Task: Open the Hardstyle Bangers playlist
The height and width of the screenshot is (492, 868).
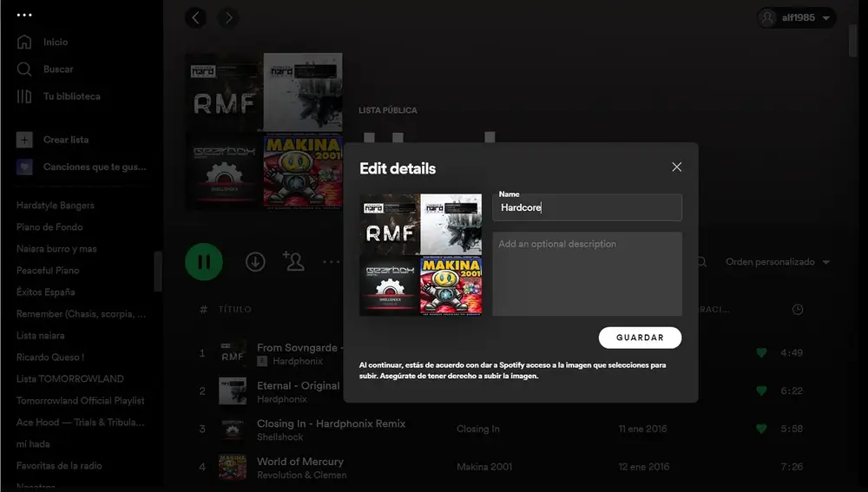Action: (x=56, y=206)
